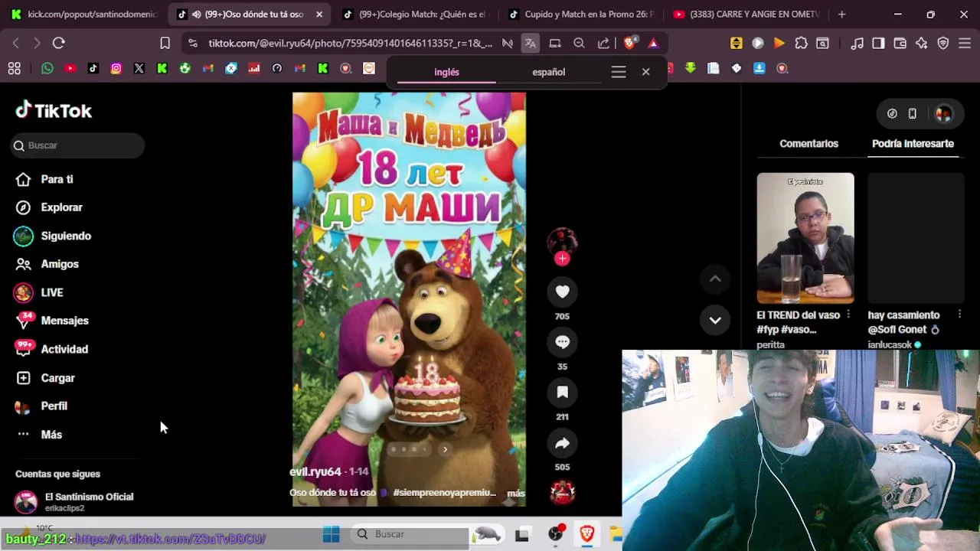The width and height of the screenshot is (980, 551).
Task: Close the translate popup
Action: pyautogui.click(x=645, y=72)
